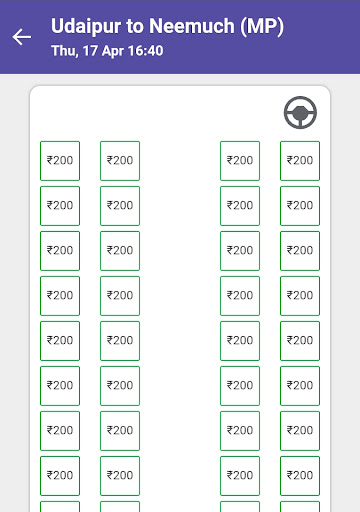Go back using the arrow icon
Viewport: 360px width, 512px height.
point(22,37)
